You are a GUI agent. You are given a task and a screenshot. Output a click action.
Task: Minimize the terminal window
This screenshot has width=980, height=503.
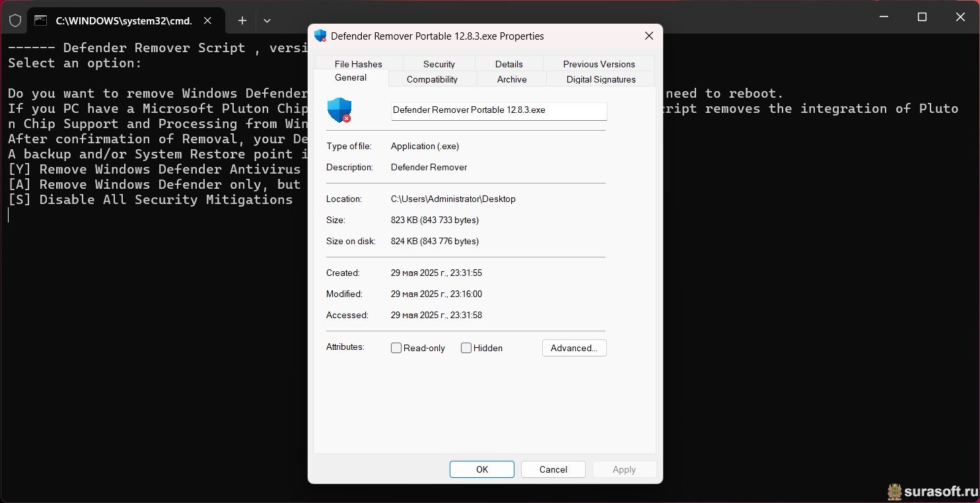pyautogui.click(x=884, y=17)
